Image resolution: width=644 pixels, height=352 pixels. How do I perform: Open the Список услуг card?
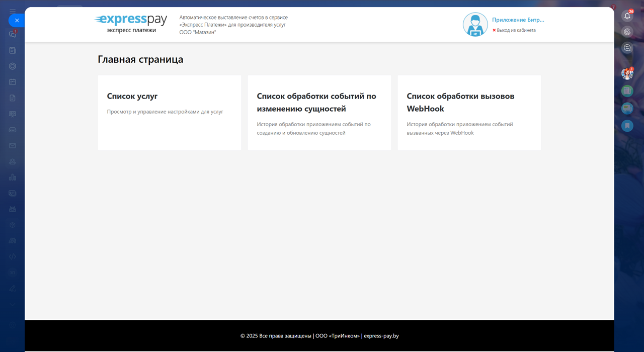pos(170,113)
